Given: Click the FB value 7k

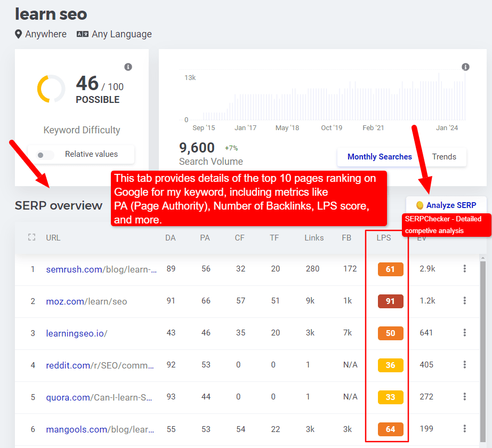Looking at the screenshot, I should click(x=348, y=333).
